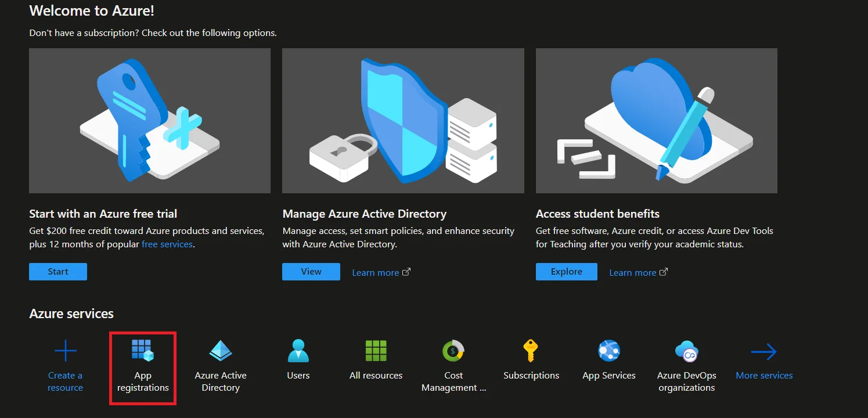Click the Access student benefits heading
Screen dimensions: 868x418
pos(598,214)
